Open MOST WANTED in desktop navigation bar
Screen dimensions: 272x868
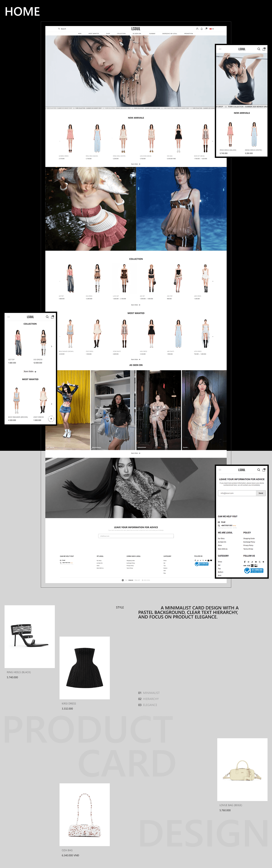coord(93,34)
